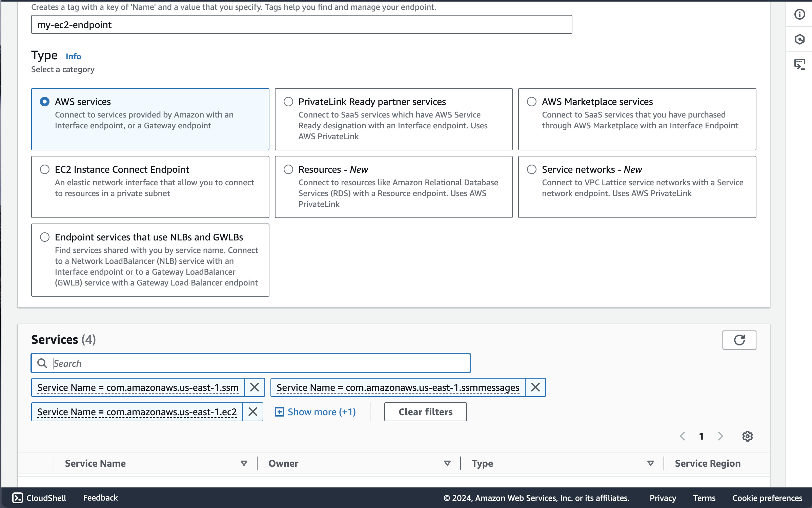Open the info panel icon in sidebar

point(799,14)
